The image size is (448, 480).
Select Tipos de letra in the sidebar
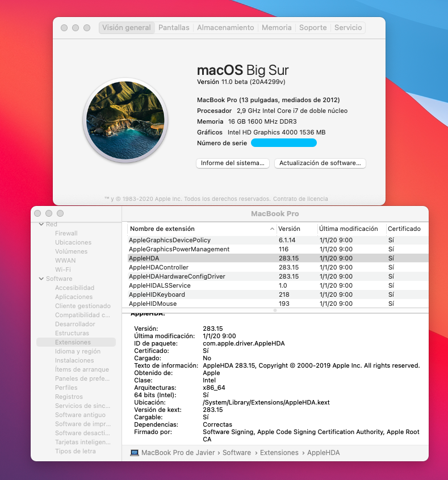coord(76,451)
